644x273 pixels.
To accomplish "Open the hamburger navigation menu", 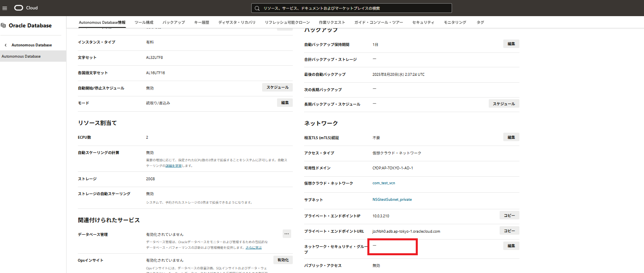I will 5,8.
